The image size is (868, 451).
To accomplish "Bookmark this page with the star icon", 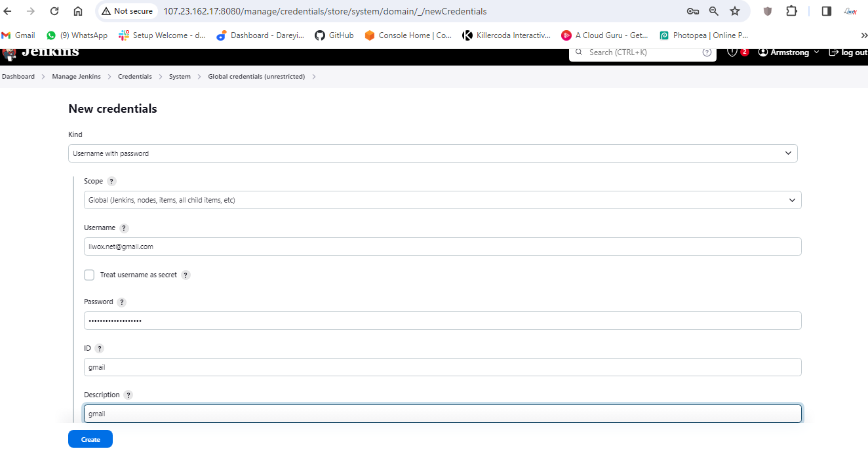I will pos(735,11).
